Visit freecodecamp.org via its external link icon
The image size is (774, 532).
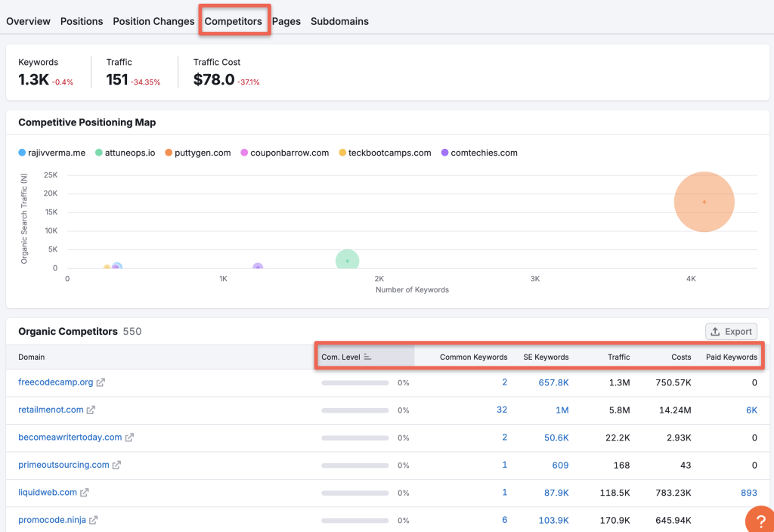click(102, 382)
